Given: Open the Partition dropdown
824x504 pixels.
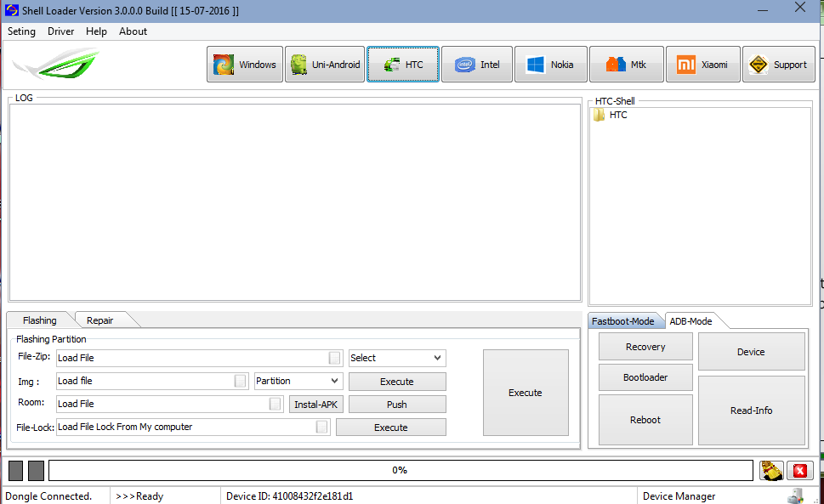Looking at the screenshot, I should coord(298,381).
